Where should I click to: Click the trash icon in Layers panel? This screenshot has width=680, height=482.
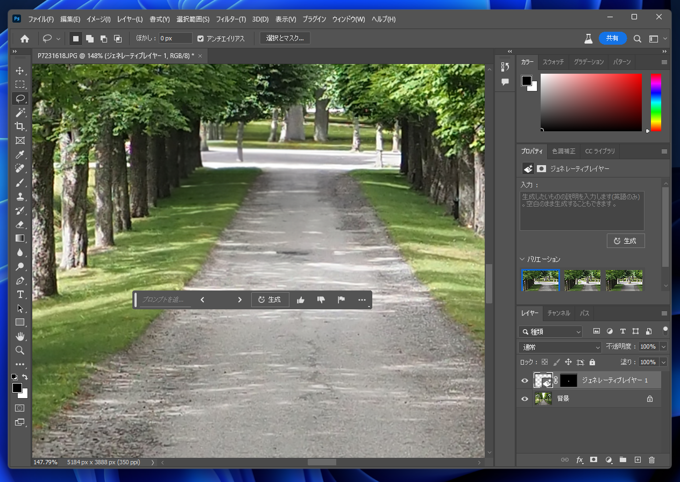click(x=652, y=460)
